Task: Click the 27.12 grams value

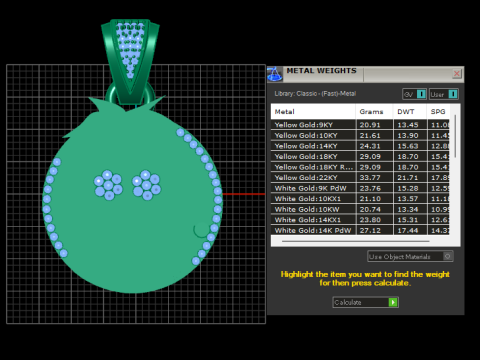Action: [370, 230]
